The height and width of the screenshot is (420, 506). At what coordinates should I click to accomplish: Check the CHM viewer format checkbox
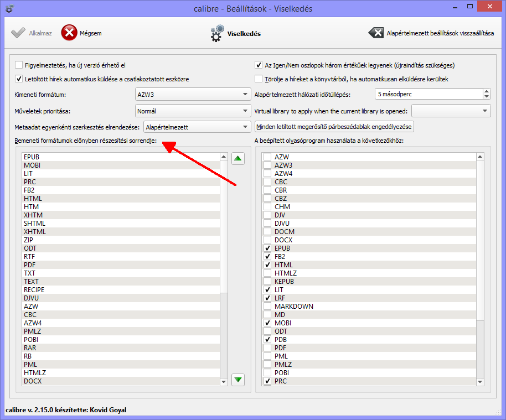tap(267, 207)
